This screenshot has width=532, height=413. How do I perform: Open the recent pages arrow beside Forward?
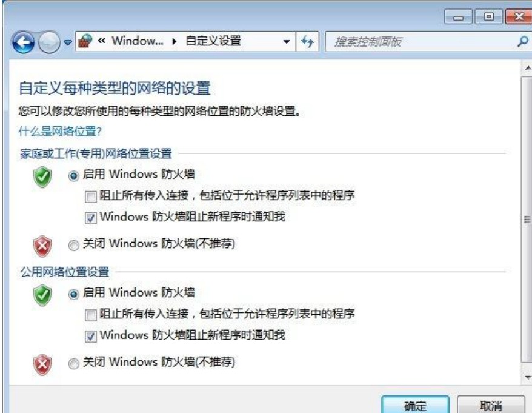[68, 42]
